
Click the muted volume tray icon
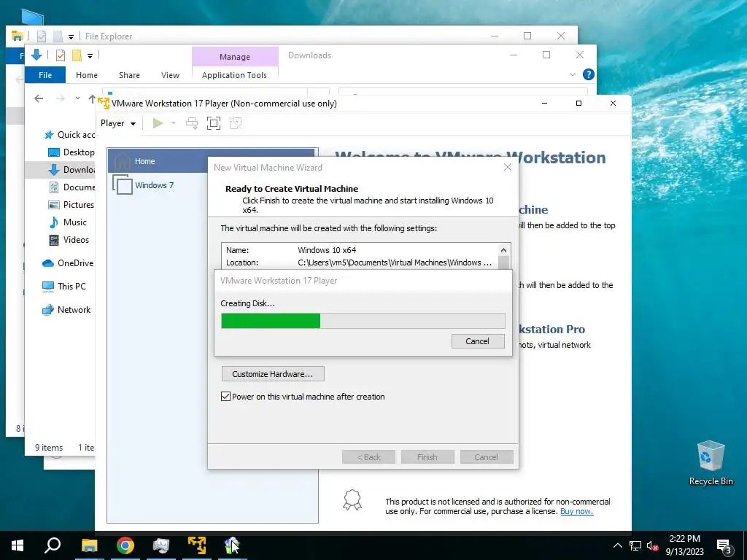coord(652,545)
